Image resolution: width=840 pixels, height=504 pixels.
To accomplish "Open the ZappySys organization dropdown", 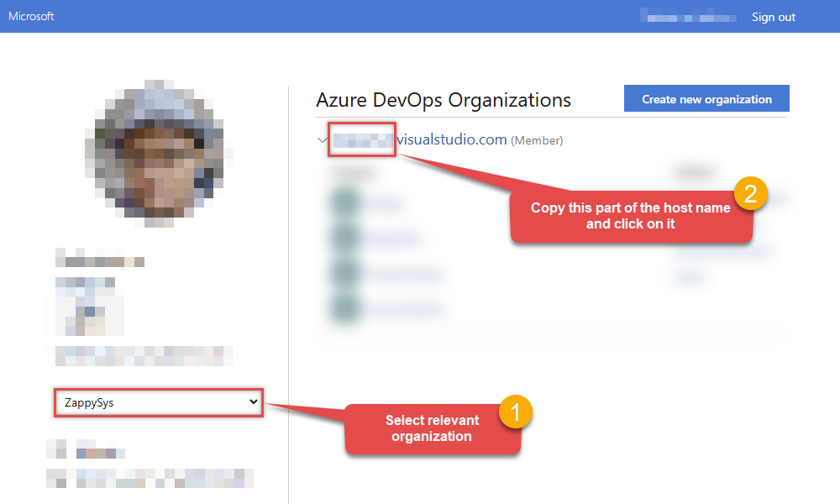I will [x=159, y=402].
